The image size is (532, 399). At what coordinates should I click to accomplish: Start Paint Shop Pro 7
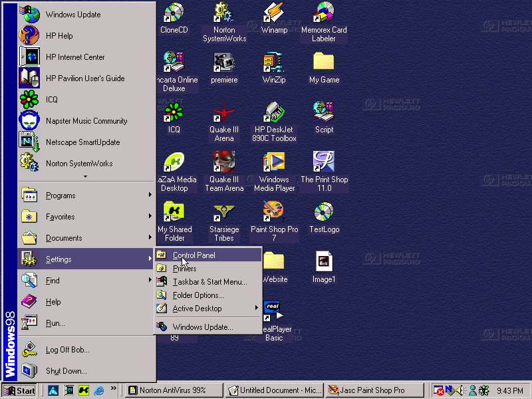point(275,216)
